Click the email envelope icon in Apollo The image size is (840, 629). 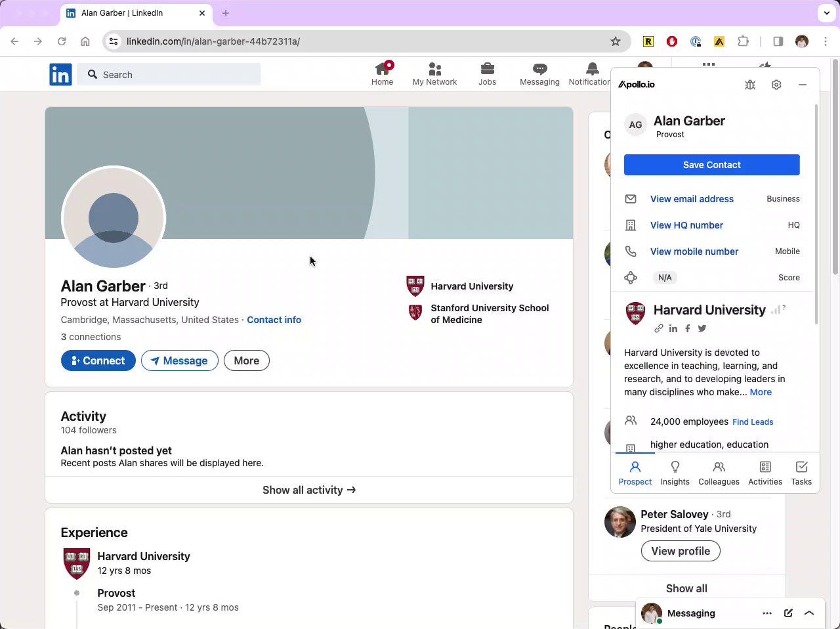tap(631, 199)
